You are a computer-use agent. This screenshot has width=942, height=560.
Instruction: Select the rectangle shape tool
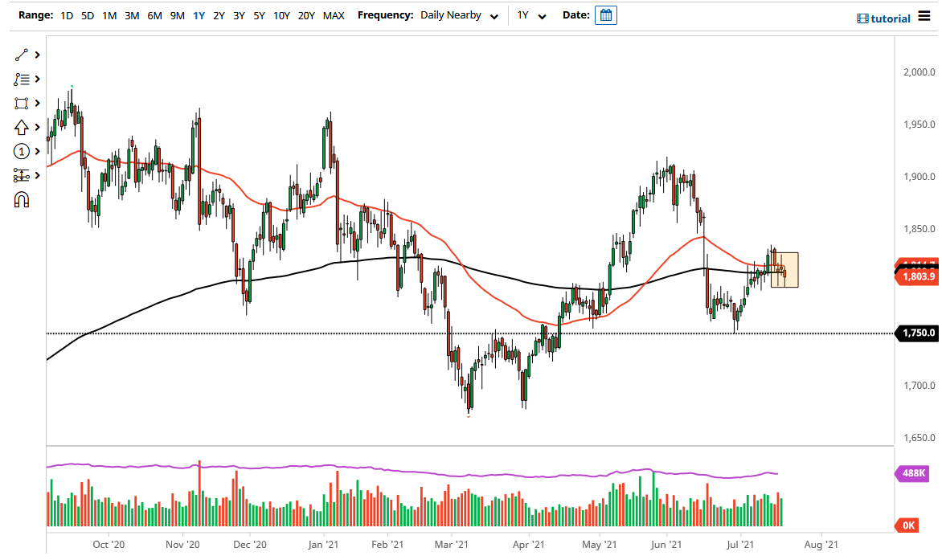(x=21, y=103)
